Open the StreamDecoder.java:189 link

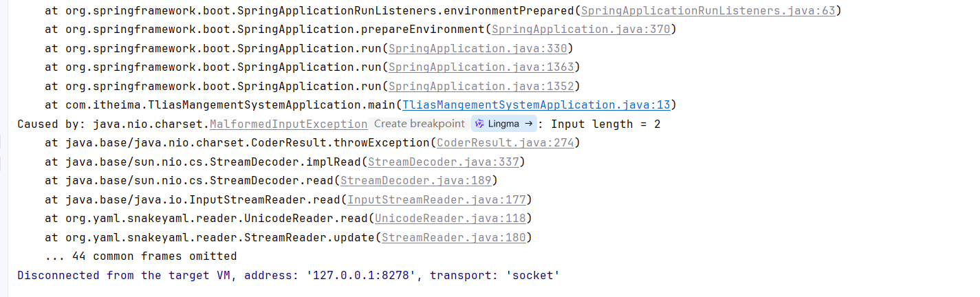pos(415,181)
